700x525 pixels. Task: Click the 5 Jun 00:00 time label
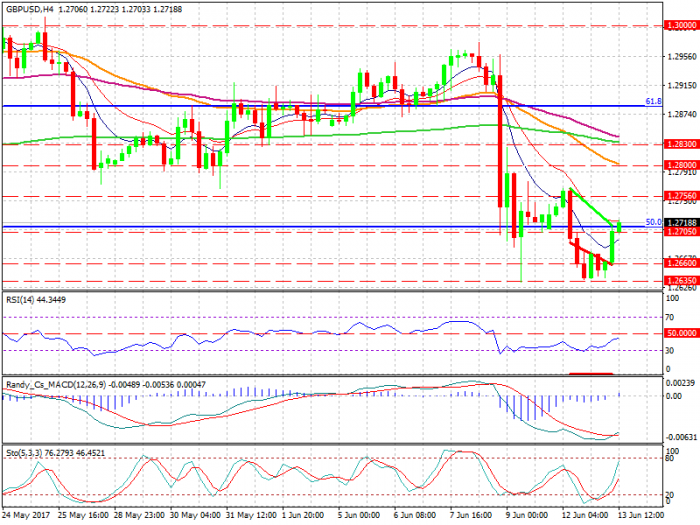tap(359, 515)
